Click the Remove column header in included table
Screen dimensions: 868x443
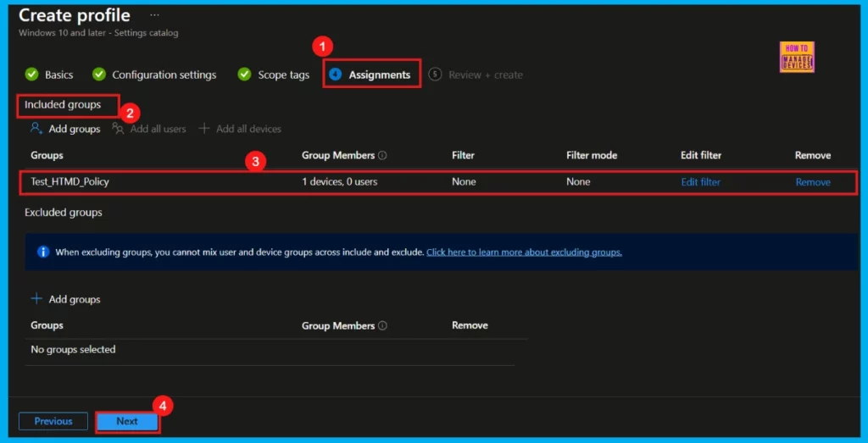tap(813, 155)
